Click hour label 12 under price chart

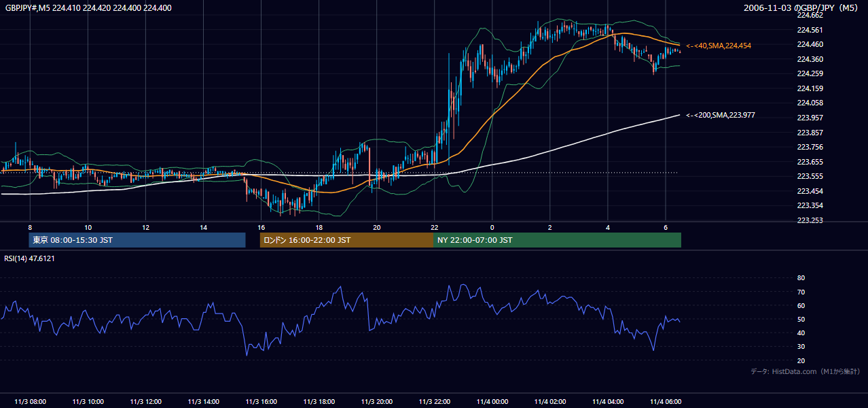click(x=145, y=227)
